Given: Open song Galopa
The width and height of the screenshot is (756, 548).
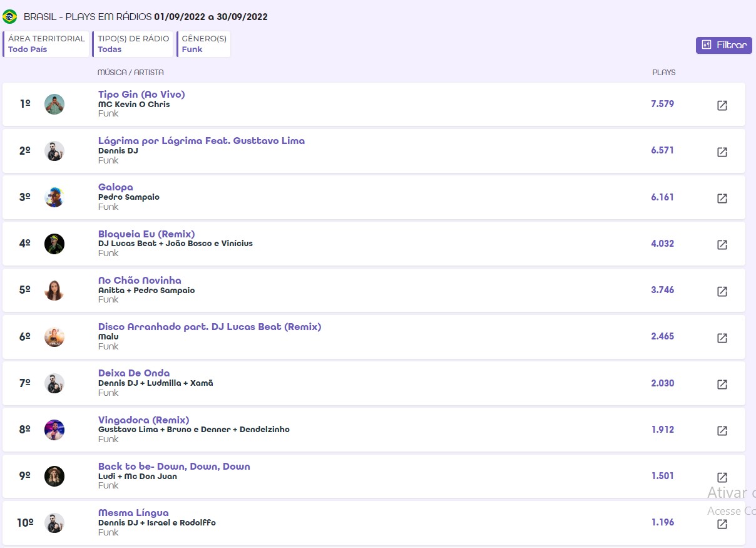Looking at the screenshot, I should (116, 187).
